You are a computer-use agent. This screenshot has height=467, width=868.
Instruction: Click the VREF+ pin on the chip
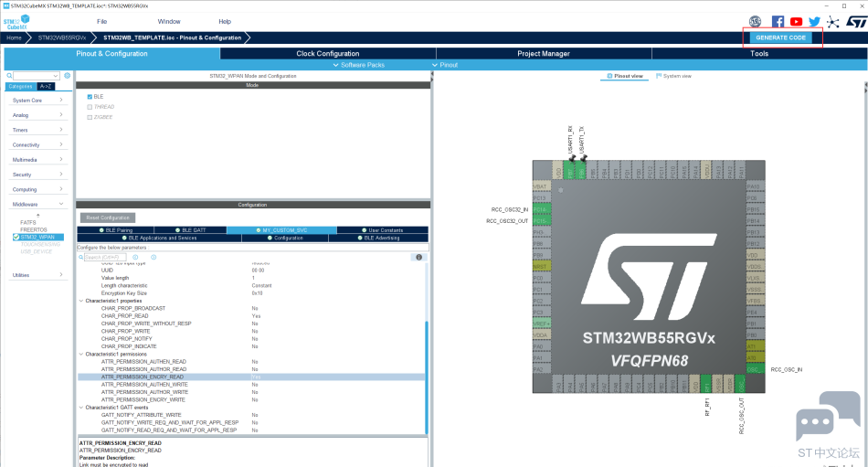pyautogui.click(x=542, y=324)
